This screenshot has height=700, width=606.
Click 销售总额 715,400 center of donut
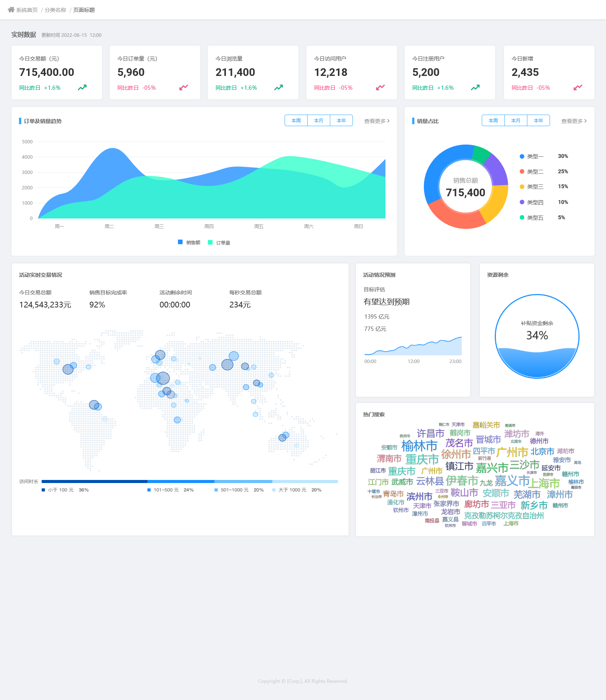[466, 187]
